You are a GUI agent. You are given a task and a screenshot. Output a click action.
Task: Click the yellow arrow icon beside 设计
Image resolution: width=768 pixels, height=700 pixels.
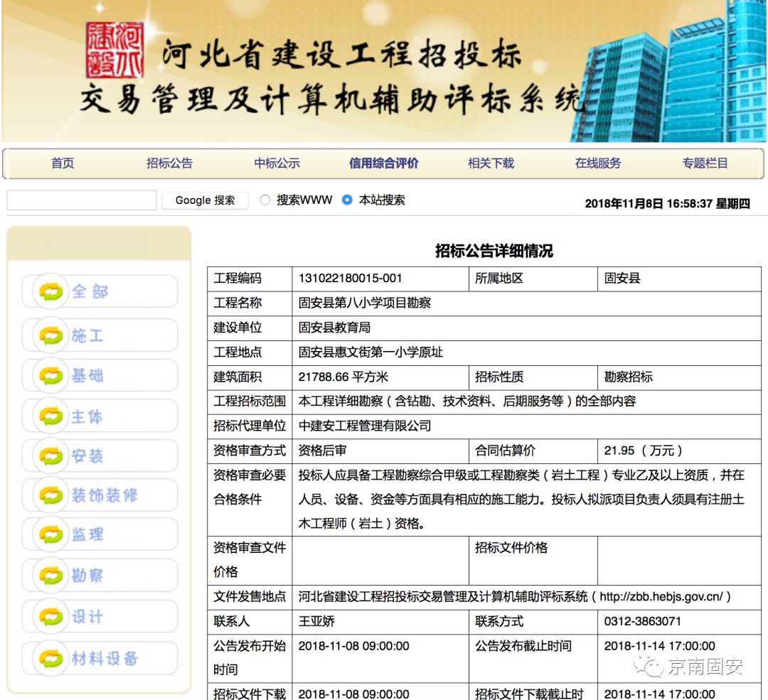(51, 616)
